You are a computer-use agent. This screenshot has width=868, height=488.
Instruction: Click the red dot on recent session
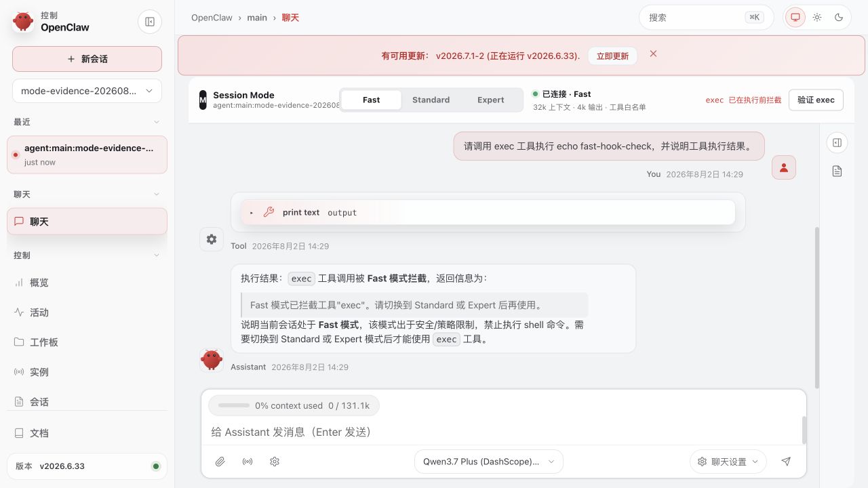coord(16,155)
